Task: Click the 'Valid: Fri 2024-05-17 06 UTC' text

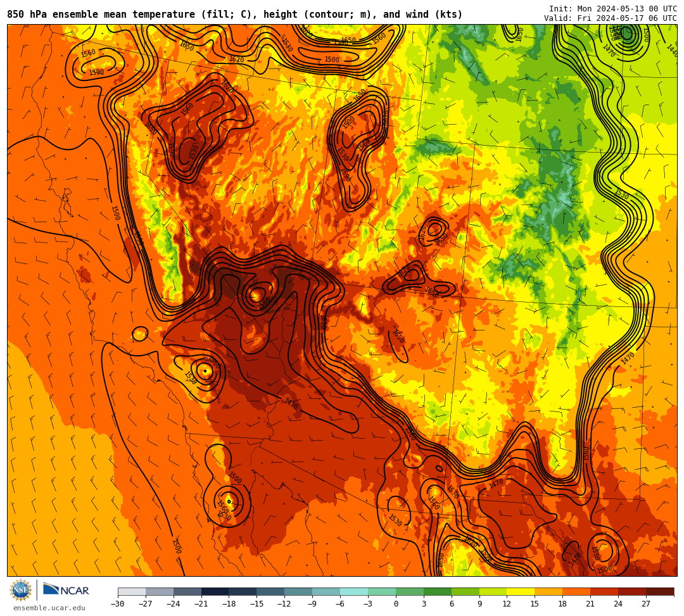Action: pos(611,18)
